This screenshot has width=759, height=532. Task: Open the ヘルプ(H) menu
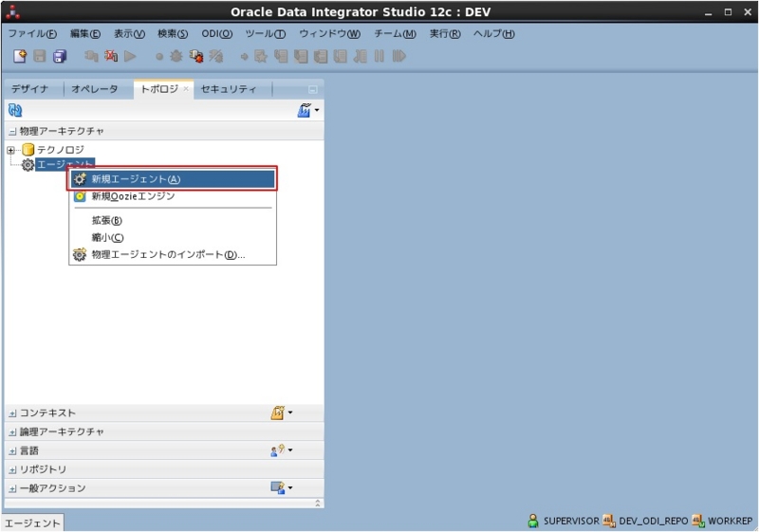(494, 34)
